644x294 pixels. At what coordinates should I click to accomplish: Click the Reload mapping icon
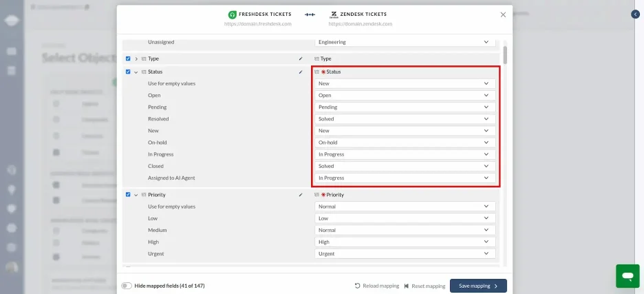pos(357,286)
